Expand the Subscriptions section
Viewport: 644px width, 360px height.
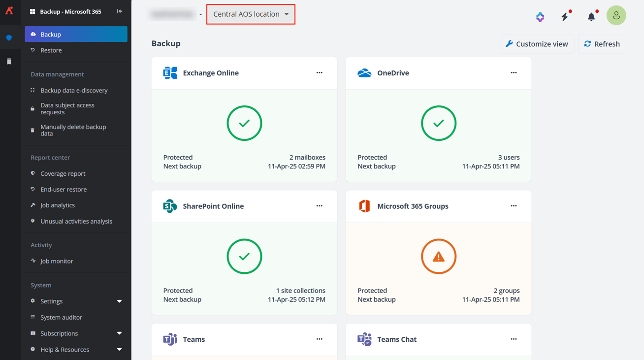[x=119, y=333]
